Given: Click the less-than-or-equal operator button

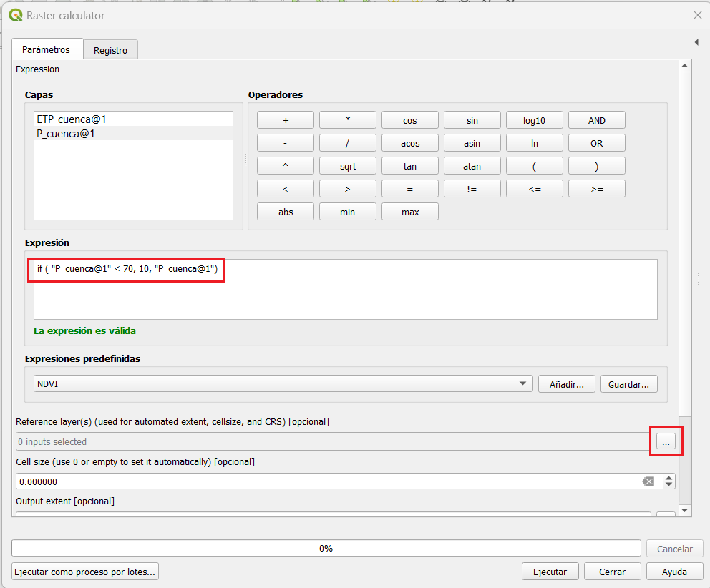Looking at the screenshot, I should pyautogui.click(x=534, y=189).
